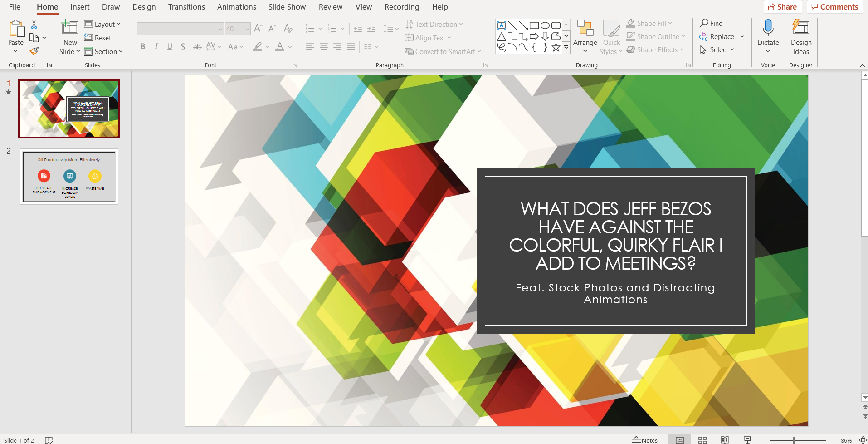
Task: Open the Comments button
Action: click(x=834, y=7)
